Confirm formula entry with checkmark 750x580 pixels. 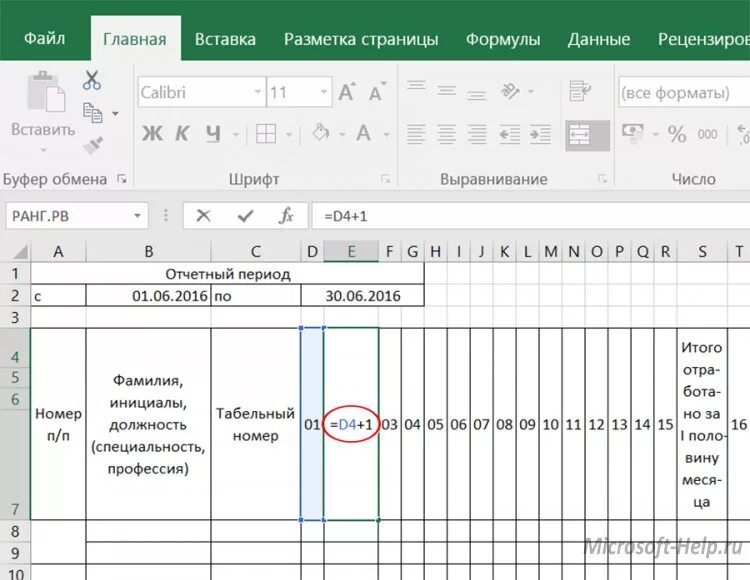tap(245, 217)
